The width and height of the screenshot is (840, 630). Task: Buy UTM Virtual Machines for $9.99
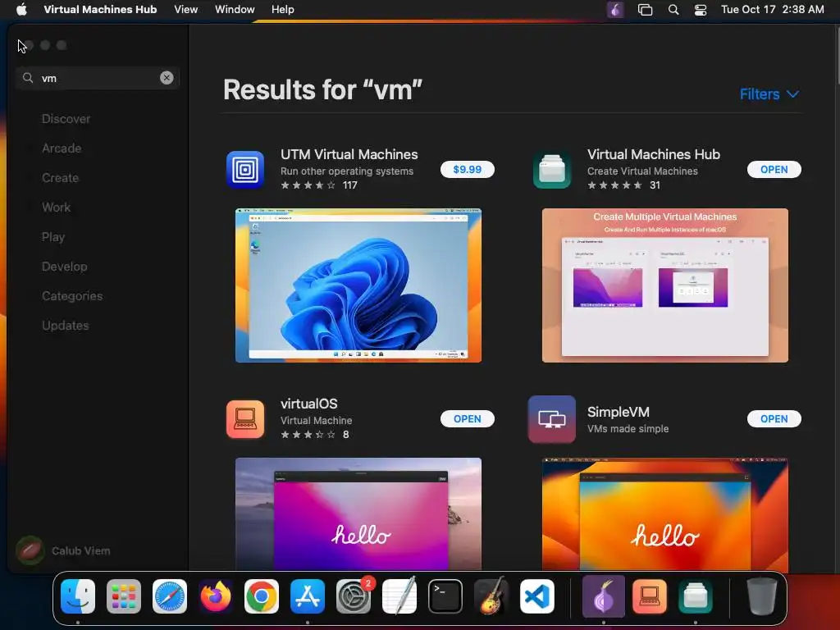click(467, 169)
